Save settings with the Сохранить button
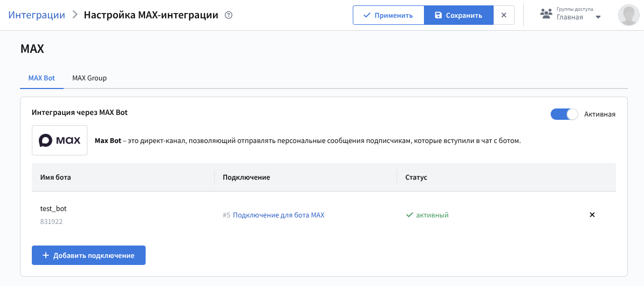 458,15
